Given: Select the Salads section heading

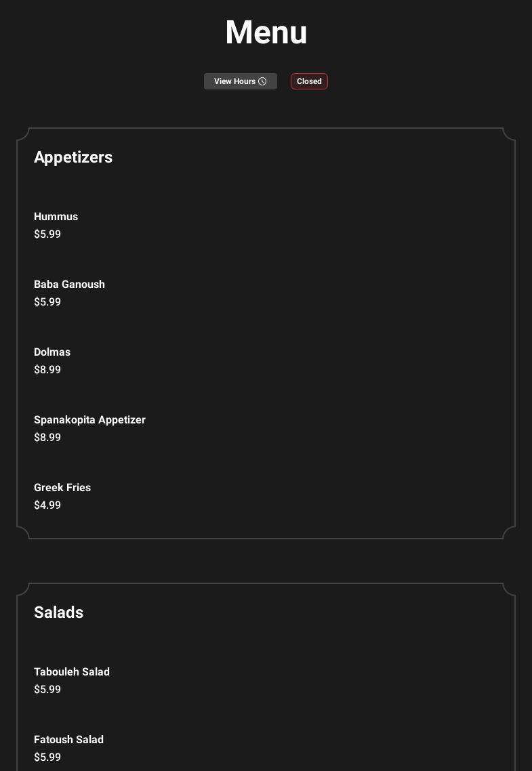Looking at the screenshot, I should tap(58, 612).
